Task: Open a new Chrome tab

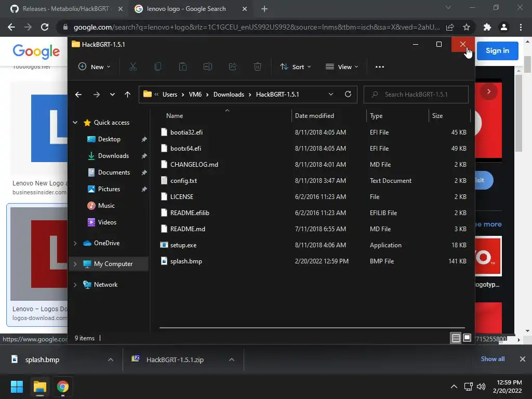Action: point(264,9)
